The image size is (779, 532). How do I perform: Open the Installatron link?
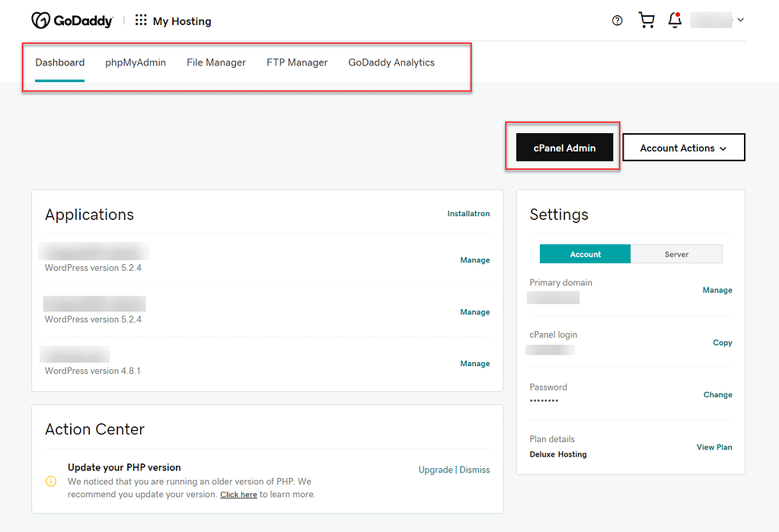(468, 214)
